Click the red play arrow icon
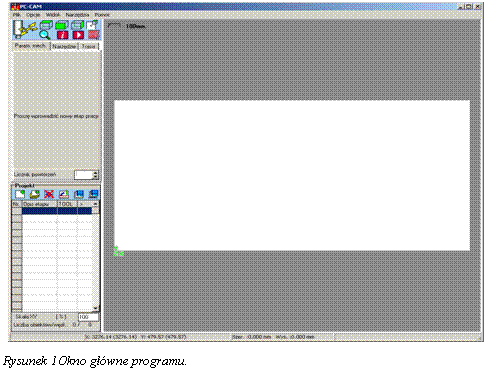 coord(78,35)
